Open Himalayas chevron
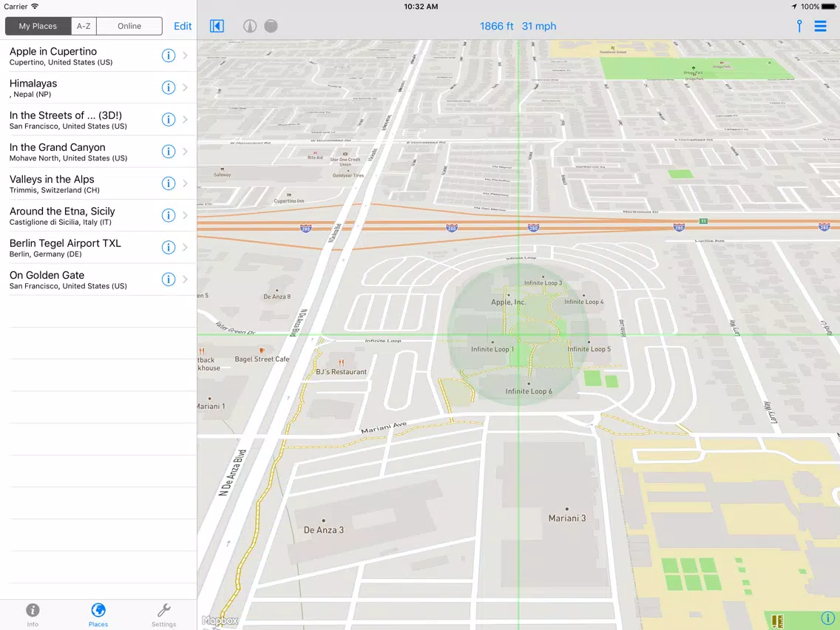Screen dimensions: 840x630 point(185,87)
